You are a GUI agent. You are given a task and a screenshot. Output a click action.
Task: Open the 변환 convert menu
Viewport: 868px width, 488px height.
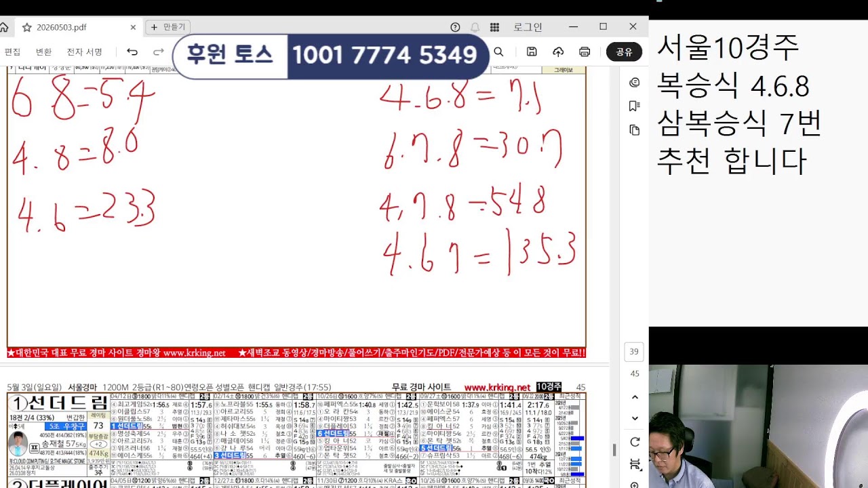[x=43, y=52]
